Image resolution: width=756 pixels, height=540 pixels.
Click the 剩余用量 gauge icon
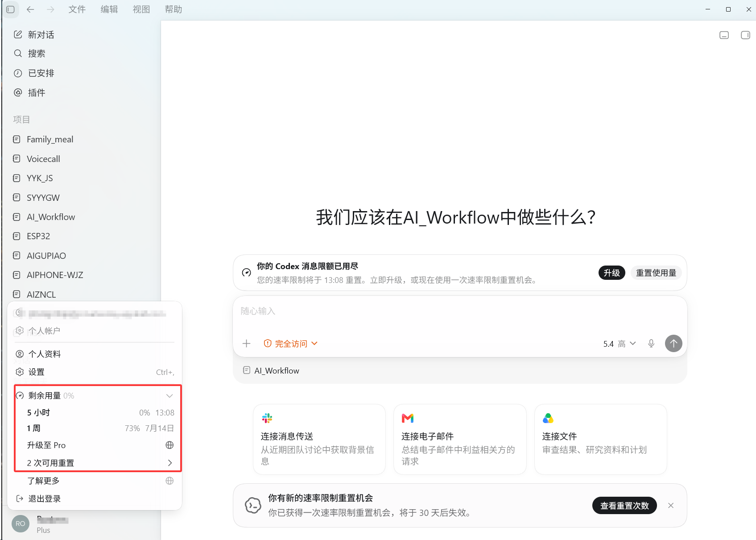click(x=20, y=396)
